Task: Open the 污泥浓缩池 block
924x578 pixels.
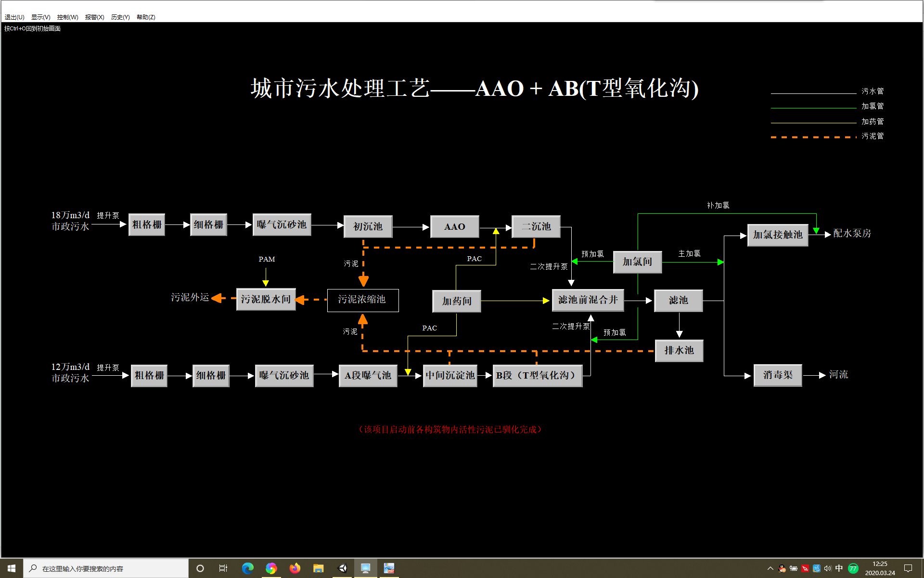Action: [362, 300]
